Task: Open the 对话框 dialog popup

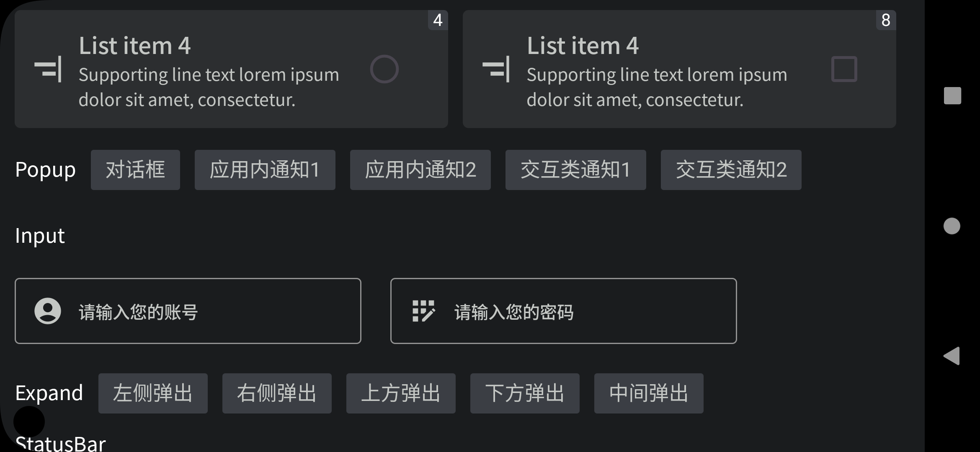Action: [x=135, y=170]
